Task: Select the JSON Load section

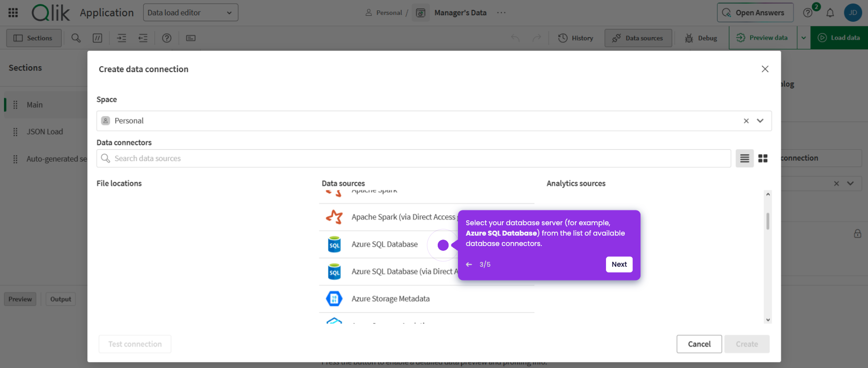Action: 45,132
